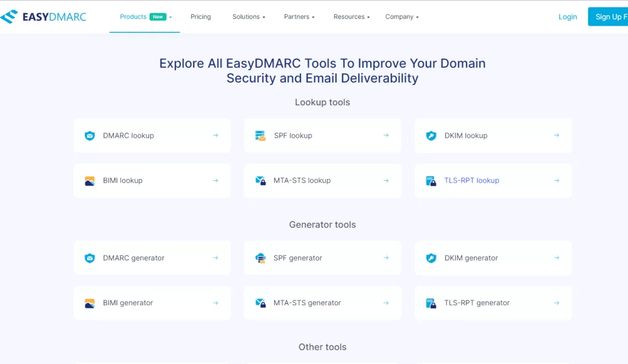Click the arrow on the DMARC lookup card
This screenshot has height=364, width=628.
point(215,135)
